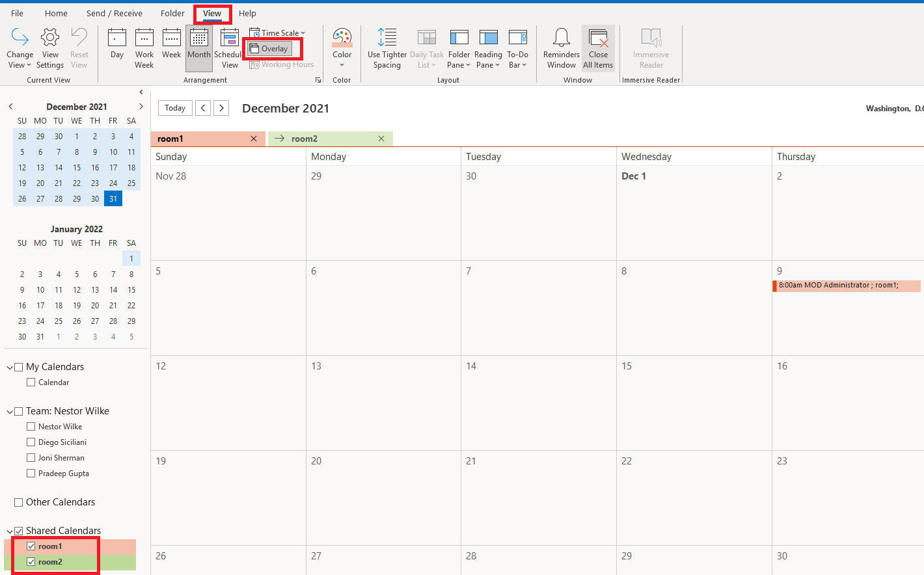The width and height of the screenshot is (924, 575).
Task: Collapse the Shared Calendars group
Action: 8,530
